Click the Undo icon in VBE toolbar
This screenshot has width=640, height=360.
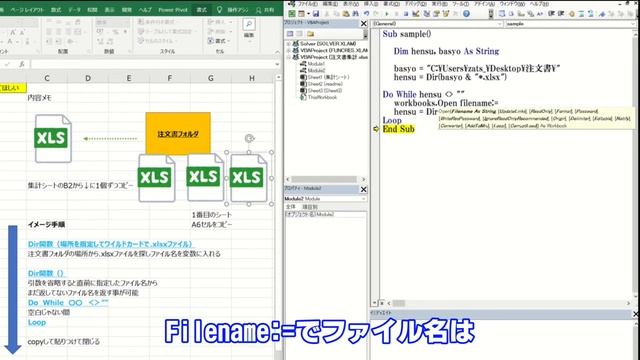tap(367, 13)
